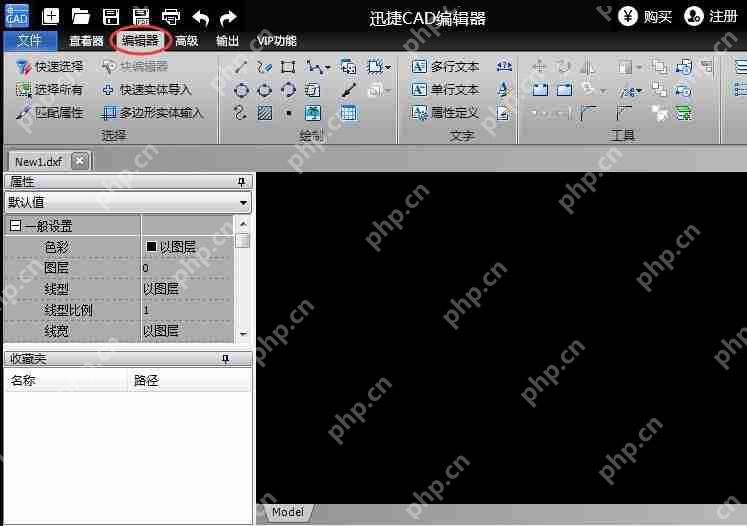Select the Rectangle draw tool
This screenshot has height=526, width=747.
point(288,67)
